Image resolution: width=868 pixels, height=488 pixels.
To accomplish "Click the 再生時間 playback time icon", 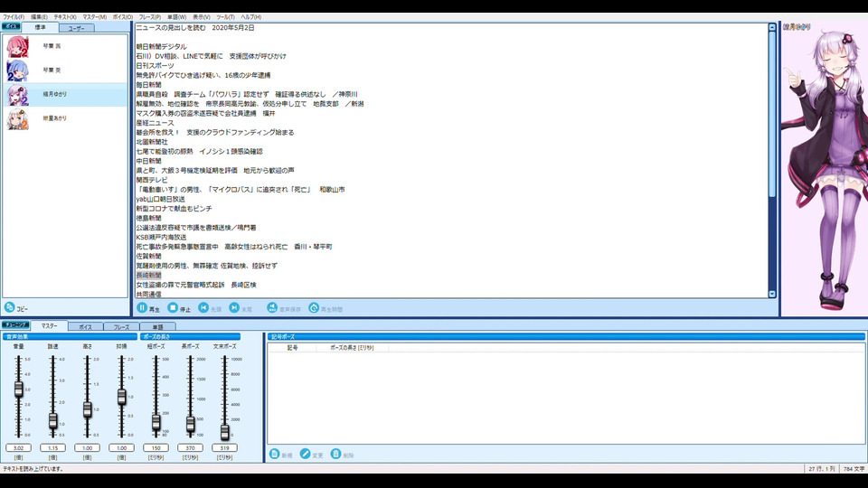I will pos(314,307).
